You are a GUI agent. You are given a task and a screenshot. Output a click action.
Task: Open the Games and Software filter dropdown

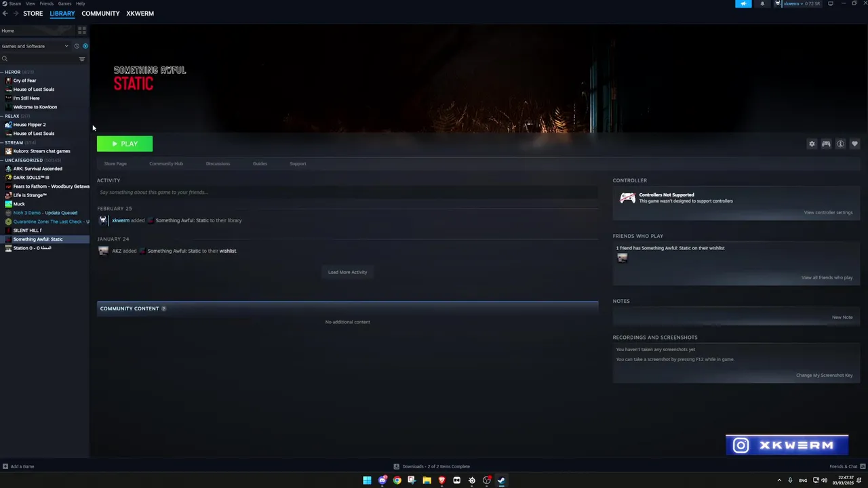click(x=35, y=46)
